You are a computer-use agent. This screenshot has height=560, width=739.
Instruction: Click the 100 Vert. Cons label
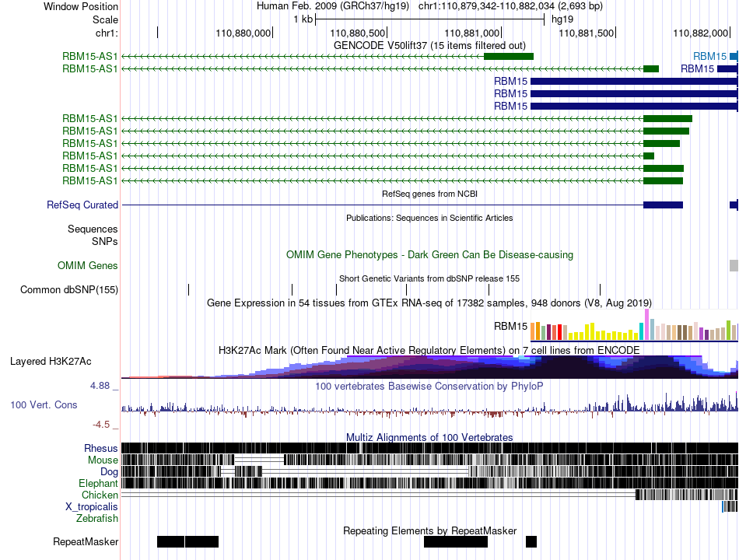tap(44, 405)
